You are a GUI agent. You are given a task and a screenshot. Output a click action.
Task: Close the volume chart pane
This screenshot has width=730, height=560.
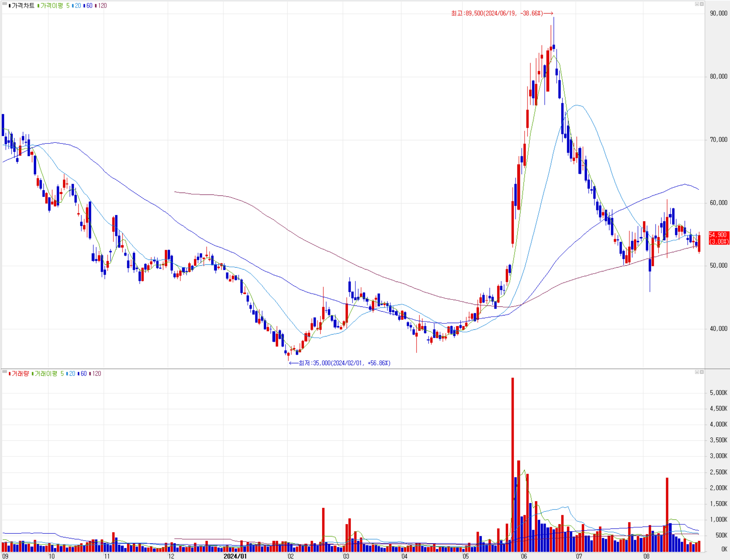pyautogui.click(x=702, y=372)
